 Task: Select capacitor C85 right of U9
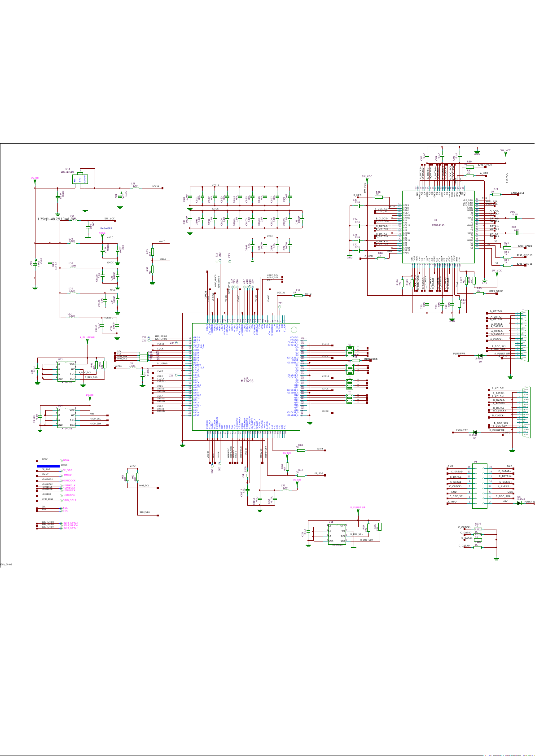(516, 218)
